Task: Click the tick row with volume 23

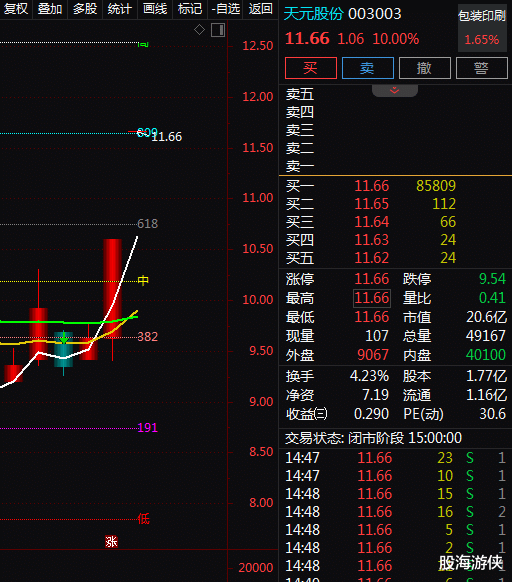Action: pyautogui.click(x=396, y=458)
